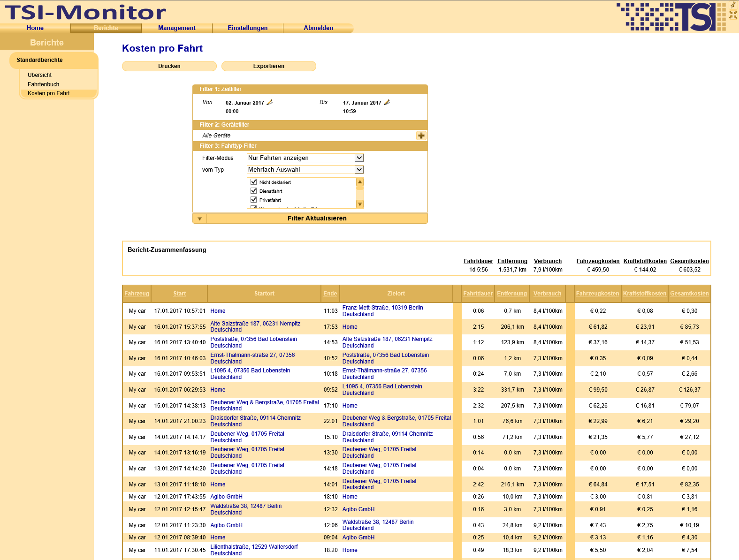Open the Fahrtenbuch report in sidebar

43,84
